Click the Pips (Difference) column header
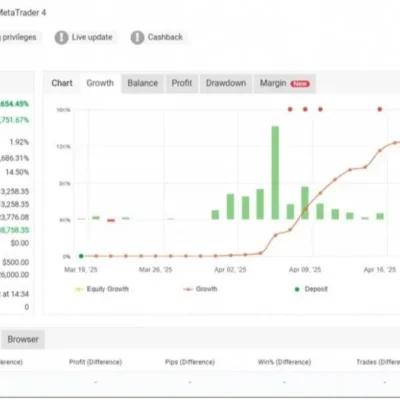Image resolution: width=400 pixels, height=400 pixels. click(x=190, y=362)
